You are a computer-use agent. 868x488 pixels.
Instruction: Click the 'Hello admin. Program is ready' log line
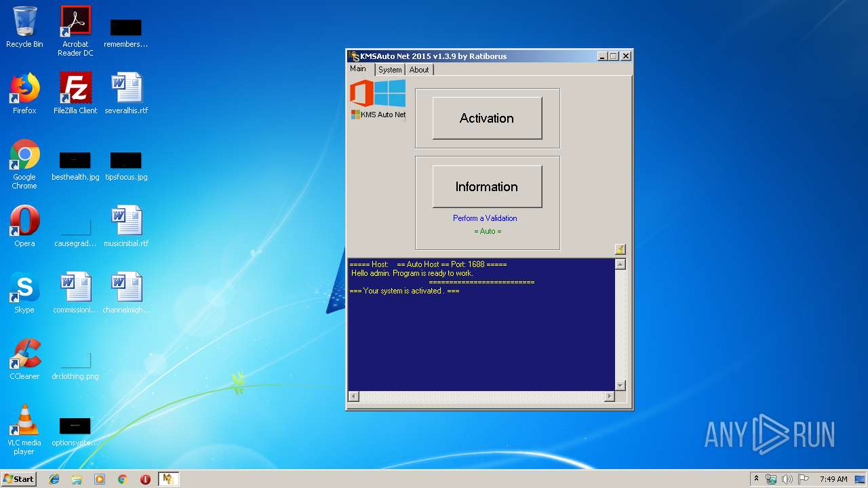(412, 273)
